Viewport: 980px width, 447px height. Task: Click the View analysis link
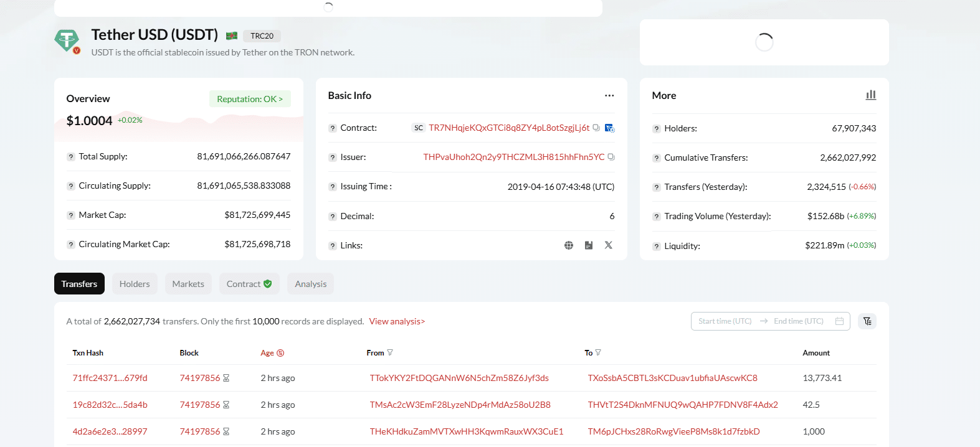click(397, 321)
